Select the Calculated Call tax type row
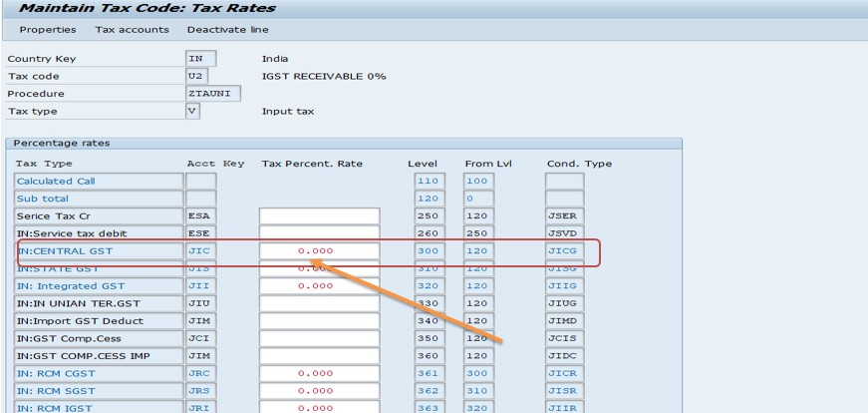Viewport: 868px width, 413px height. (x=98, y=182)
